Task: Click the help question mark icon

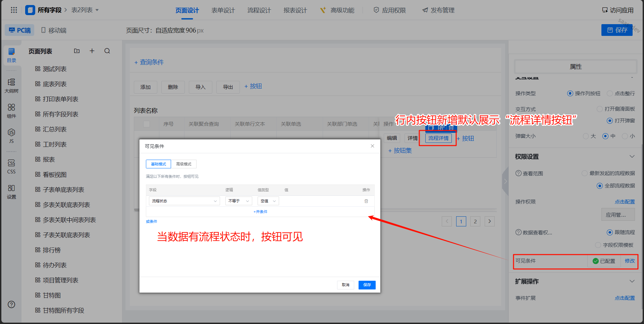Action: pyautogui.click(x=11, y=304)
